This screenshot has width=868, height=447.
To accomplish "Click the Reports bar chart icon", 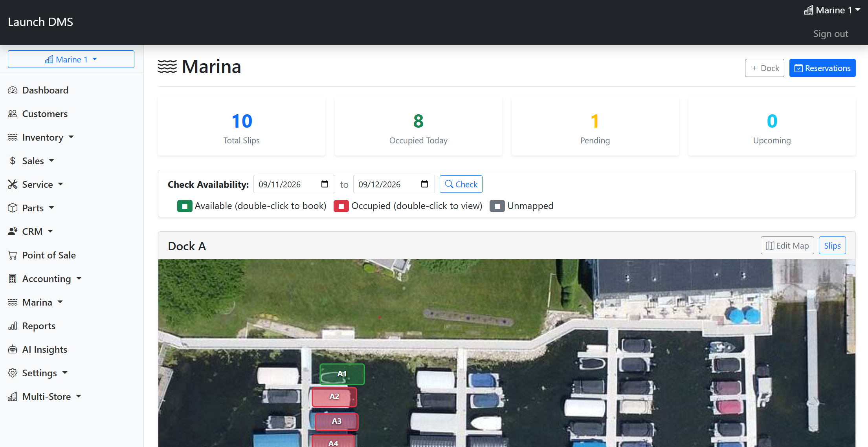I will pos(13,326).
